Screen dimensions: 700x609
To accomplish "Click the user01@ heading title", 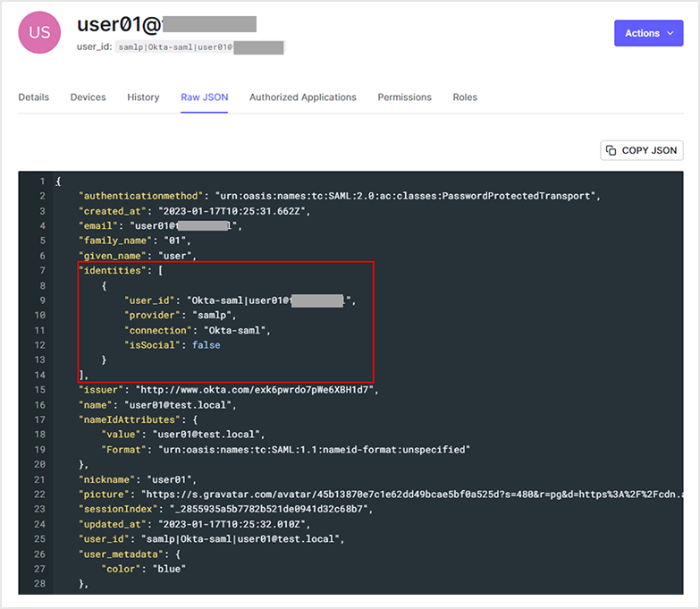I will click(166, 24).
